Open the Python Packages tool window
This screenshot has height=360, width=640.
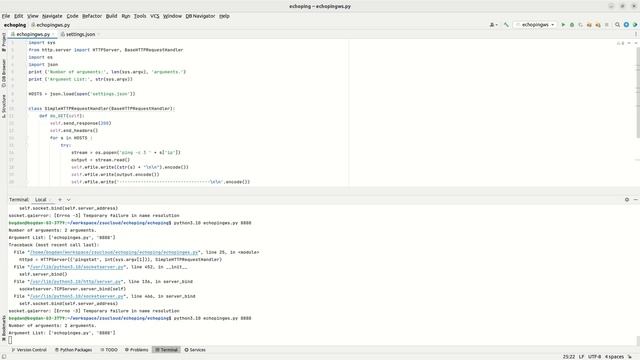click(x=73, y=350)
